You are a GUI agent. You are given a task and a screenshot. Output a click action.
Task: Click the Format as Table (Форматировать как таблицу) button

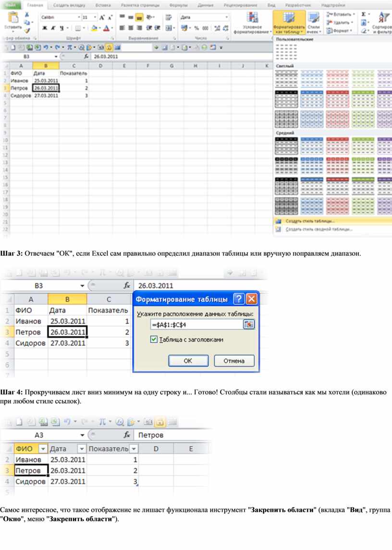(289, 23)
